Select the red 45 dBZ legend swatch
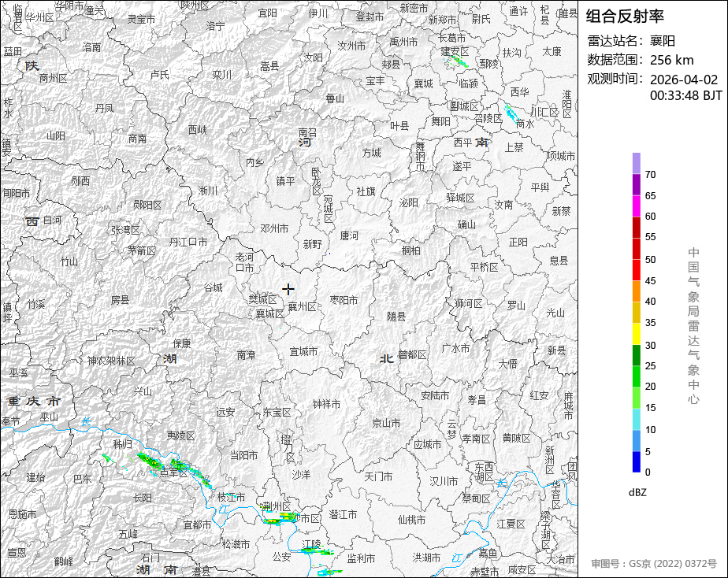Screen dimensions: 728x578 (x=636, y=269)
